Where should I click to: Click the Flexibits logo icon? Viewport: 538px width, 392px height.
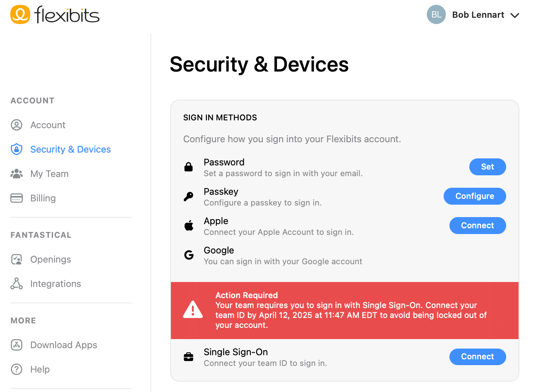(x=20, y=15)
